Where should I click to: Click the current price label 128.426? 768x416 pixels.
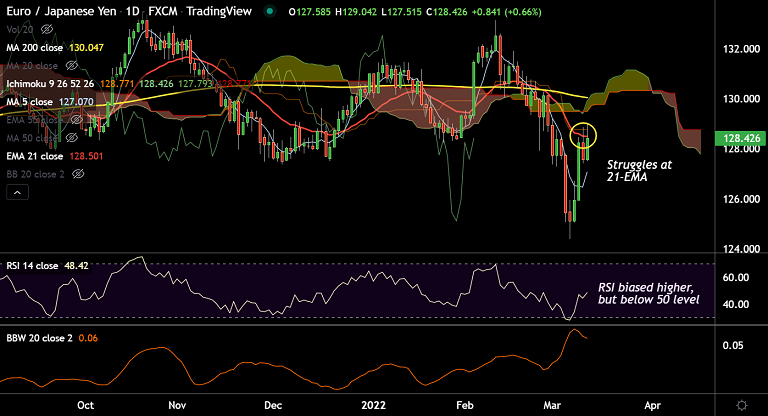pyautogui.click(x=741, y=138)
